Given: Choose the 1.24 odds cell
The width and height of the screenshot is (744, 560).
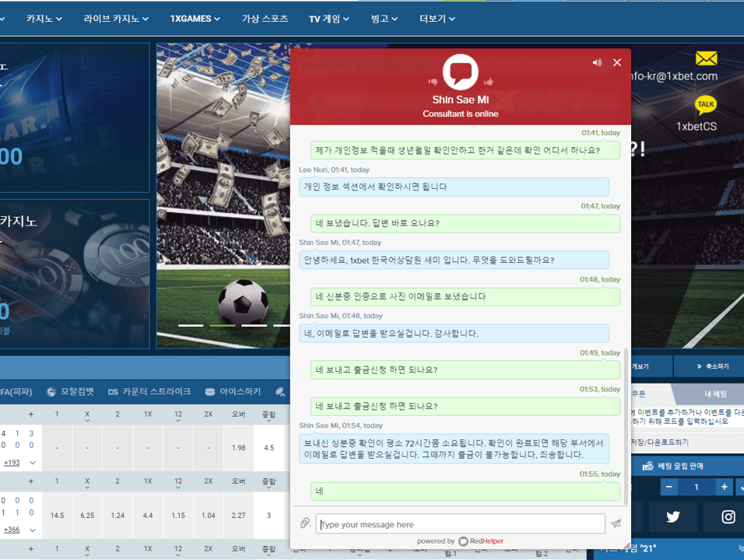Looking at the screenshot, I should coord(118,516).
